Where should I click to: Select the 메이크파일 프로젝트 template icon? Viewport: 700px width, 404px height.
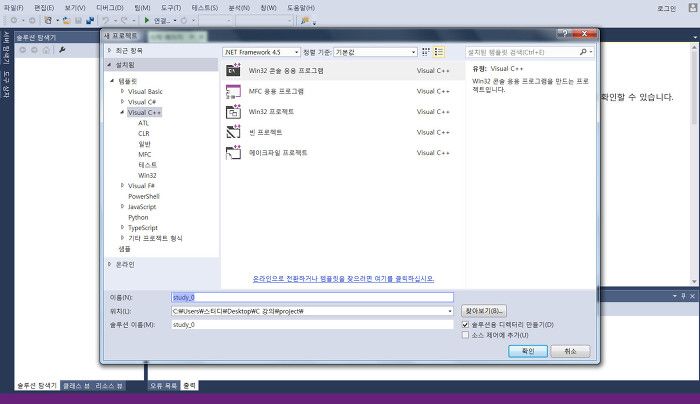tap(233, 153)
